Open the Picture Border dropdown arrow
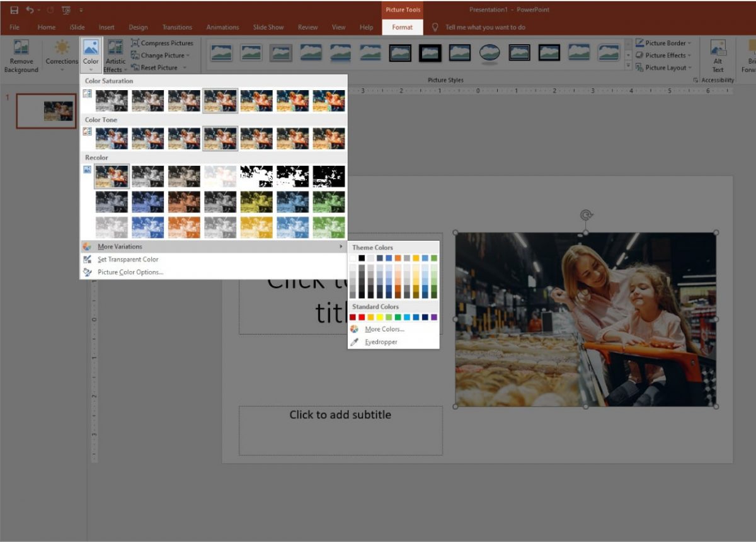This screenshot has height=542, width=756. [x=690, y=43]
